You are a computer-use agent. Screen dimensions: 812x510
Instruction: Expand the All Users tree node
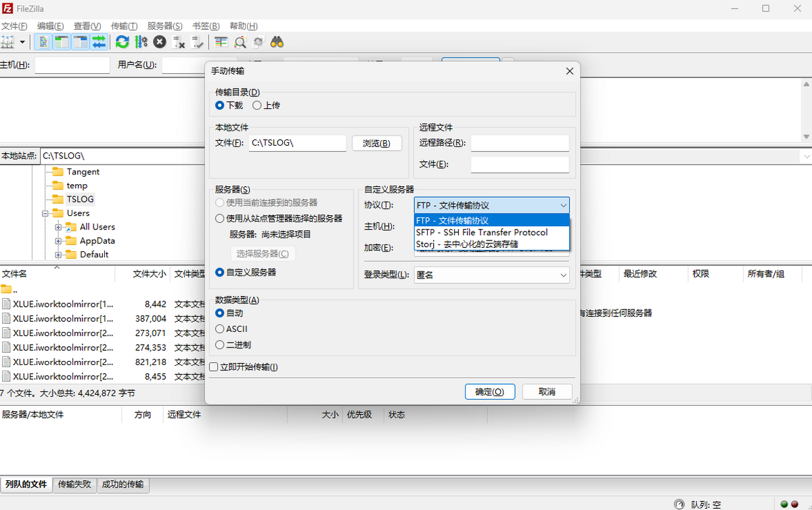pos(59,227)
